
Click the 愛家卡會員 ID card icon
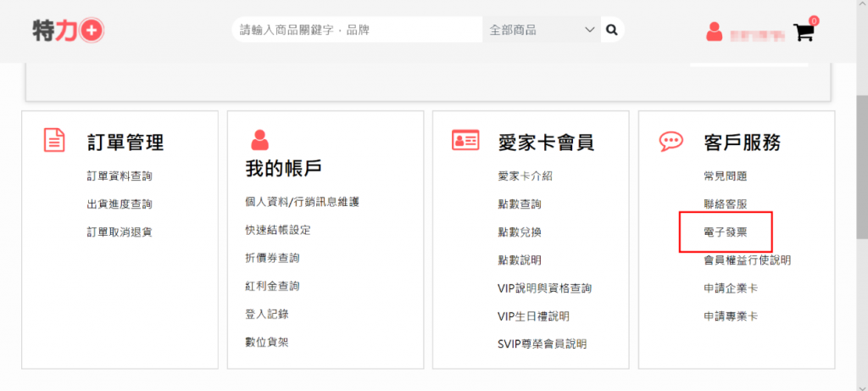click(x=465, y=141)
